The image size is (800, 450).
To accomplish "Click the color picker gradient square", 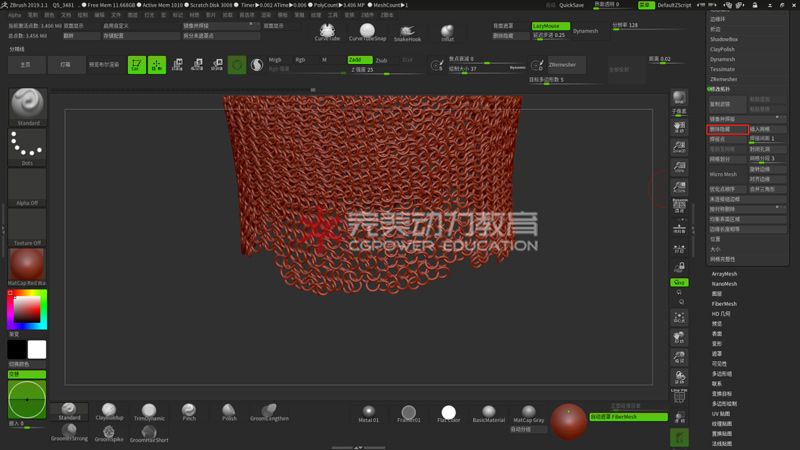I will pyautogui.click(x=26, y=310).
